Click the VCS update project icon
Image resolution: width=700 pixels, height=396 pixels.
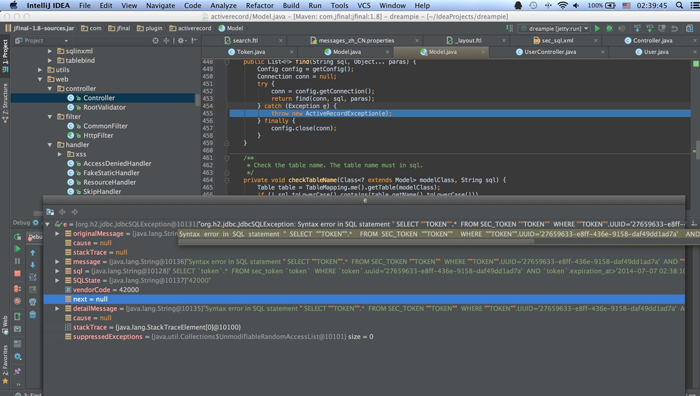(x=637, y=28)
